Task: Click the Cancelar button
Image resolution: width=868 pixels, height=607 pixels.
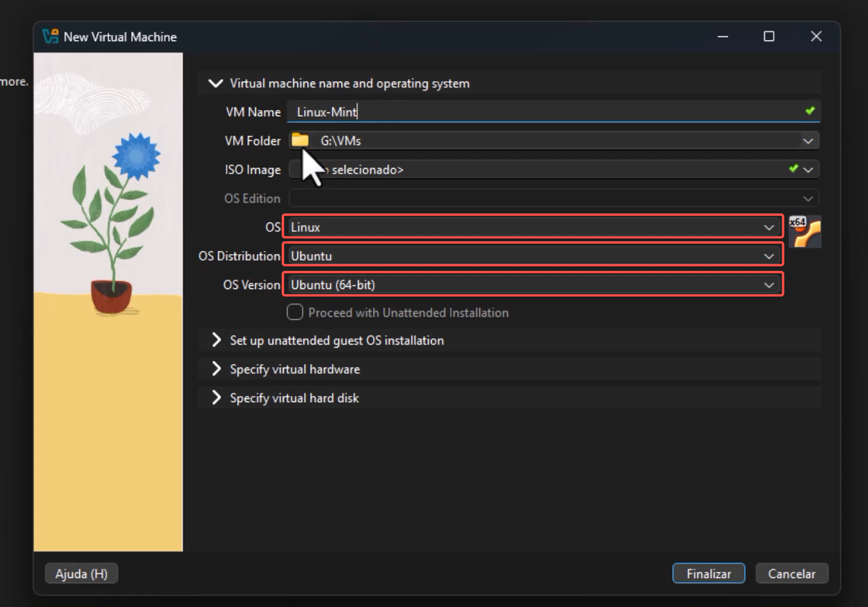Action: tap(792, 573)
